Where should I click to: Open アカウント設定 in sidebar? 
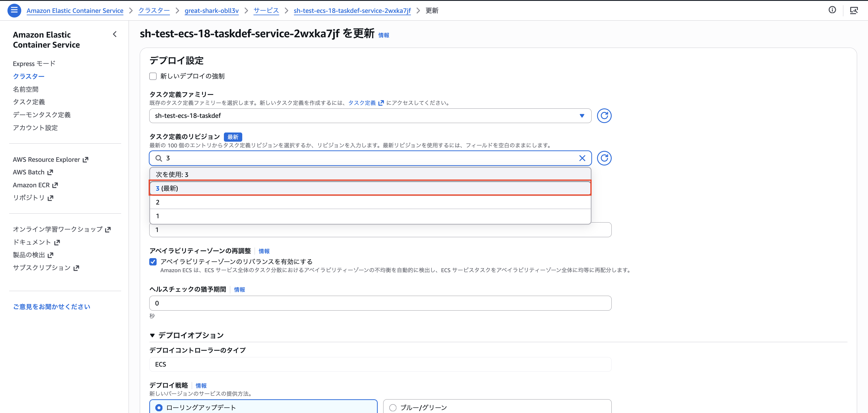click(x=35, y=128)
